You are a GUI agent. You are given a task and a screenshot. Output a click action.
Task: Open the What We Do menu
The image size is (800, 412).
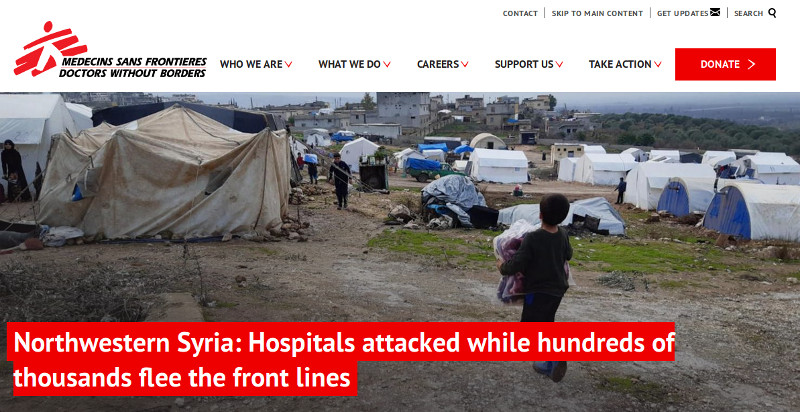[349, 64]
